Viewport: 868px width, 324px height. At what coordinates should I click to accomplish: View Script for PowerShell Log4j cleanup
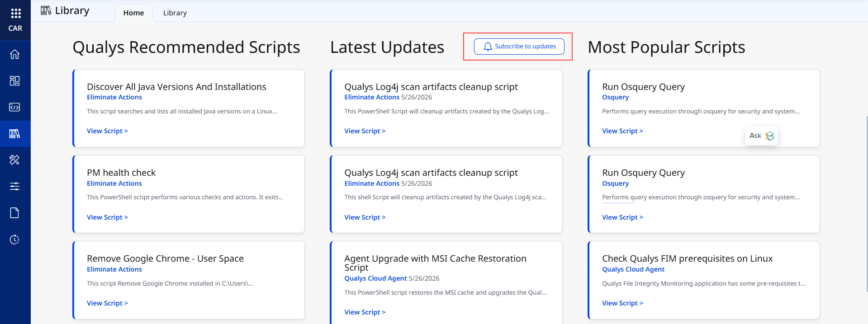[365, 131]
